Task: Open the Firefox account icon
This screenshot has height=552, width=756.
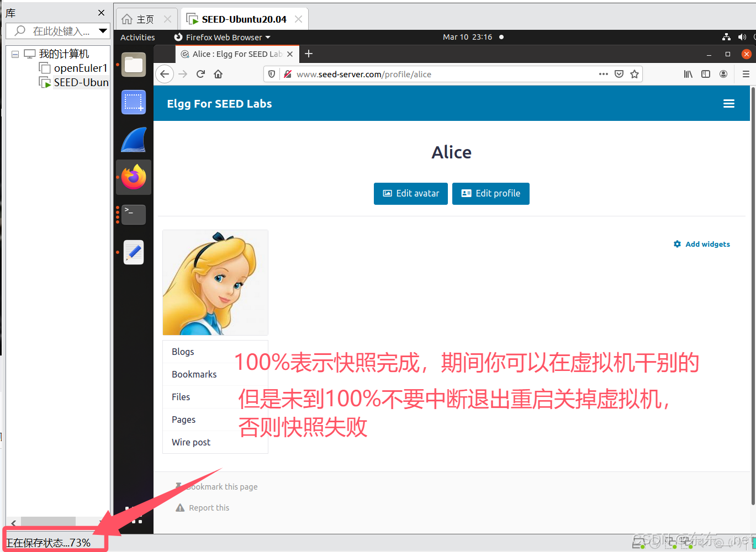Action: coord(723,74)
